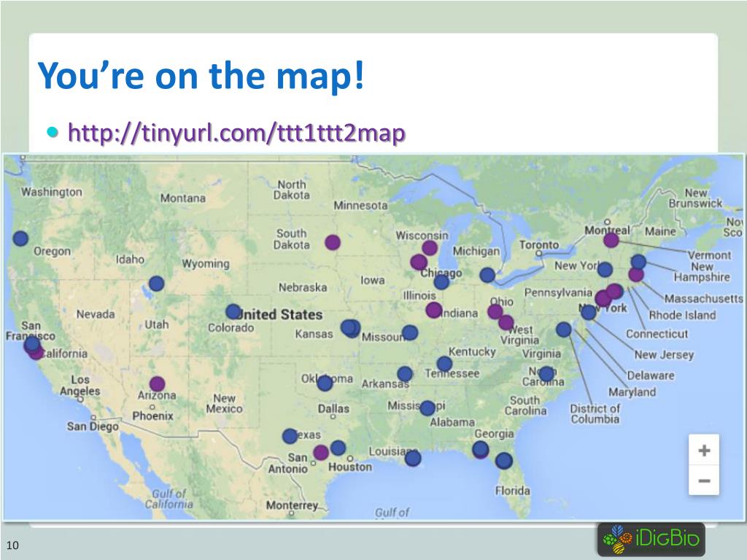Select the purple marker in South Dakota
Image resolution: width=747 pixels, height=560 pixels.
(333, 242)
